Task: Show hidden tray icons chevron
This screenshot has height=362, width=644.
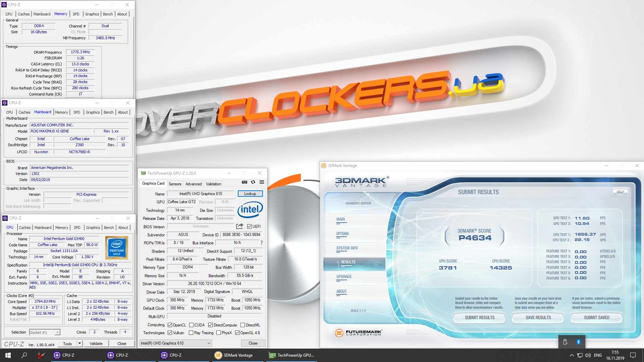Action: click(572, 355)
